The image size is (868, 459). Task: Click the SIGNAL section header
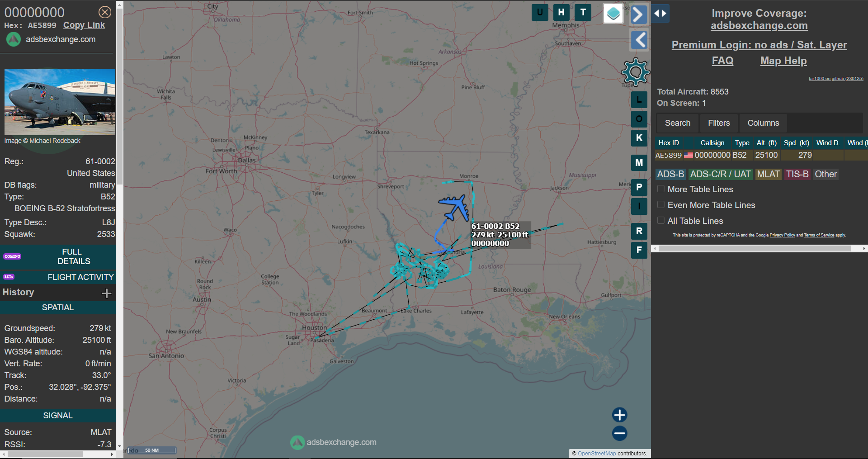click(x=58, y=416)
